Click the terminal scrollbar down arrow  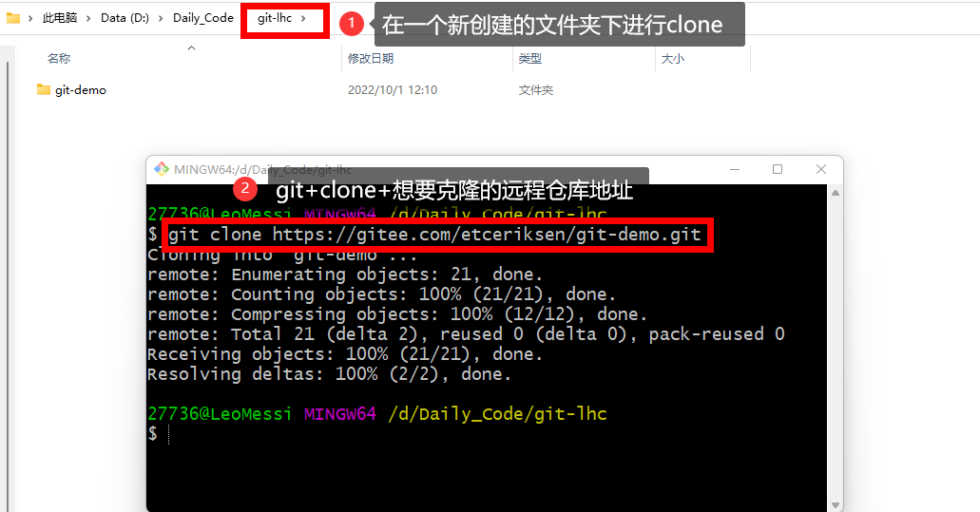pyautogui.click(x=835, y=505)
